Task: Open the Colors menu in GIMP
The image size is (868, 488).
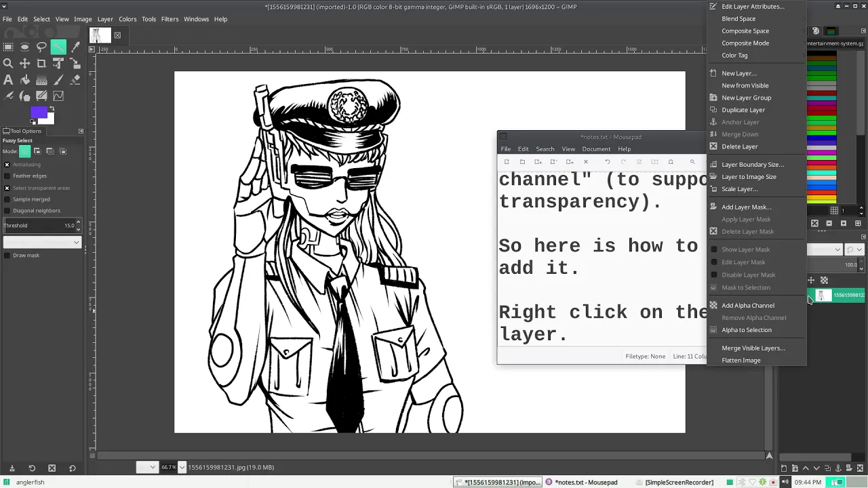Action: pyautogui.click(x=127, y=19)
